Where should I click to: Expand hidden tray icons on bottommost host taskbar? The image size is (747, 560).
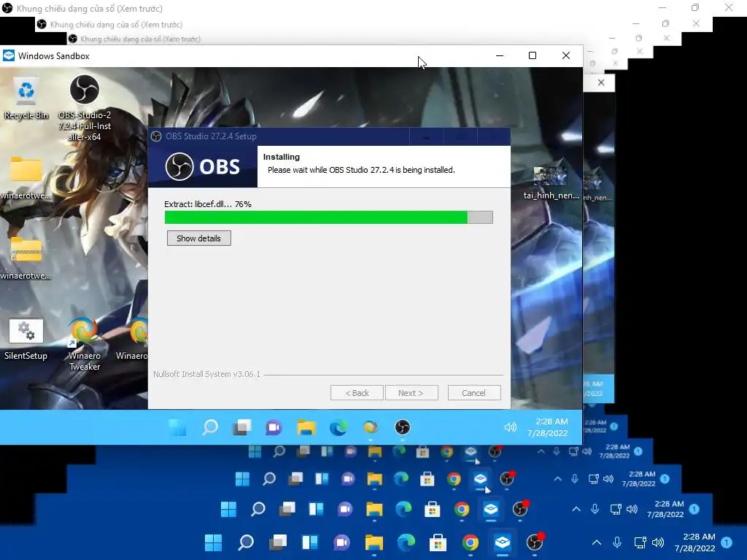pos(597,542)
